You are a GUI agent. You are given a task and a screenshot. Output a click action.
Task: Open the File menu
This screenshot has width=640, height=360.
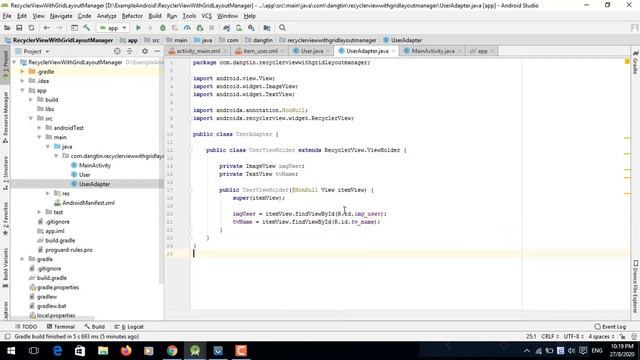(7, 16)
